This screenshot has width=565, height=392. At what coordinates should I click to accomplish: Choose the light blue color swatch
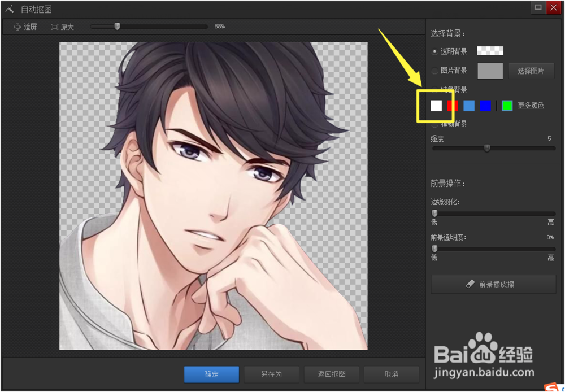point(469,106)
